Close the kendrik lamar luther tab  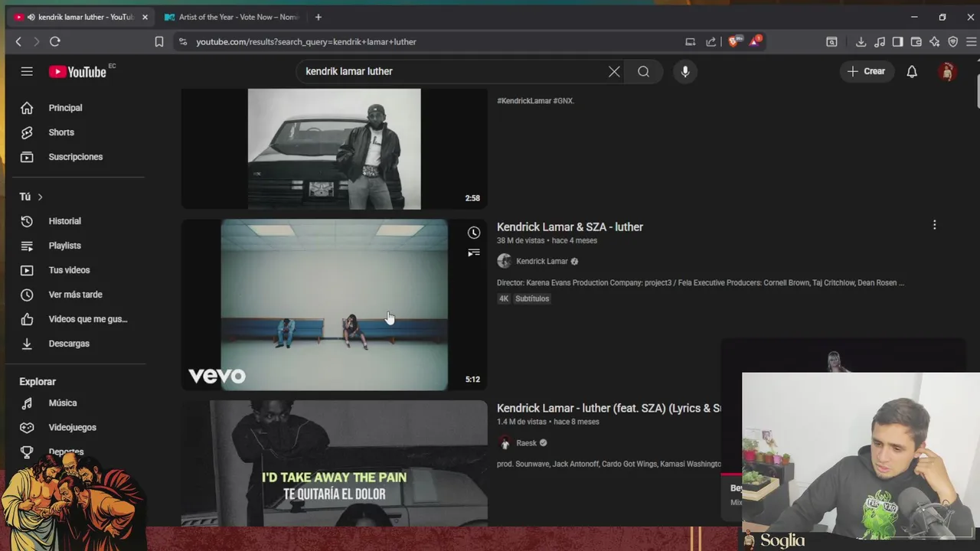click(145, 17)
